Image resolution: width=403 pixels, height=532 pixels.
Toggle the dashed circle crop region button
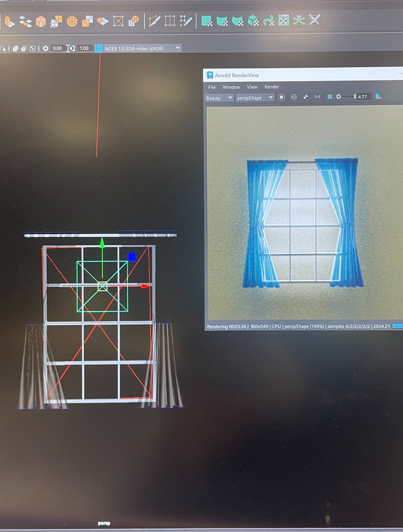tap(281, 97)
